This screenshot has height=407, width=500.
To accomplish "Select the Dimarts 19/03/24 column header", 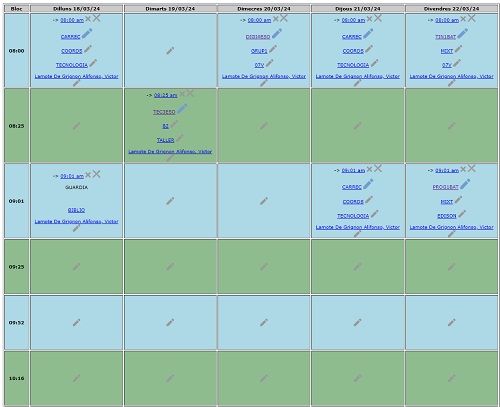I will point(170,9).
